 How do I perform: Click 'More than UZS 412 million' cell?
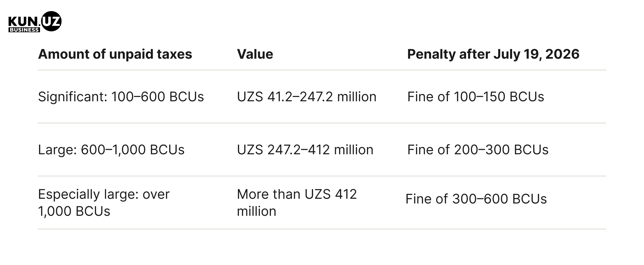(x=297, y=203)
